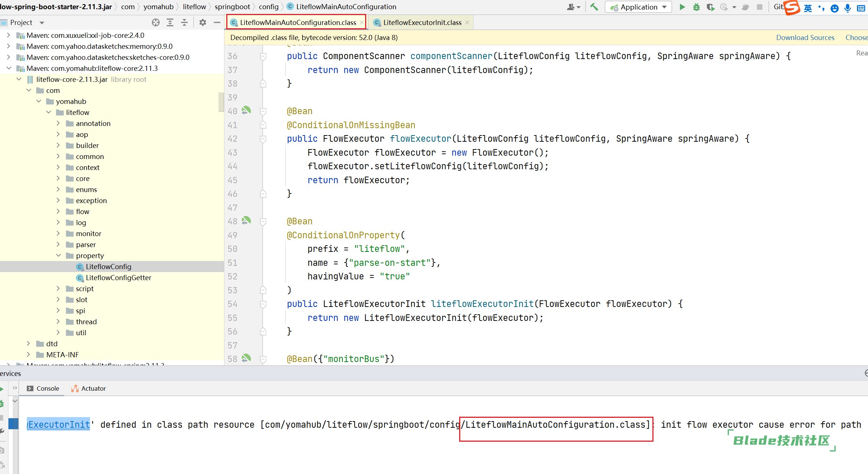Viewport: 868px width, 474px height.
Task: Click line number 44 in gutter
Action: tap(233, 166)
